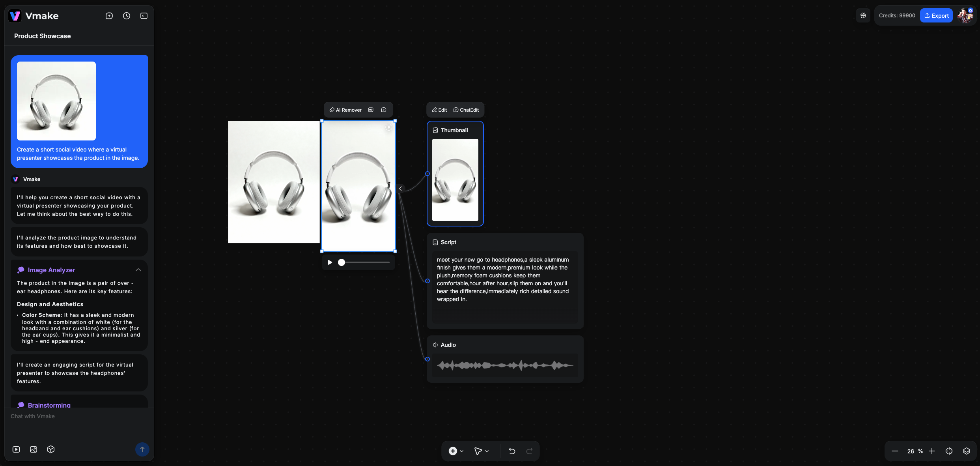Click the Export button

[x=936, y=16]
